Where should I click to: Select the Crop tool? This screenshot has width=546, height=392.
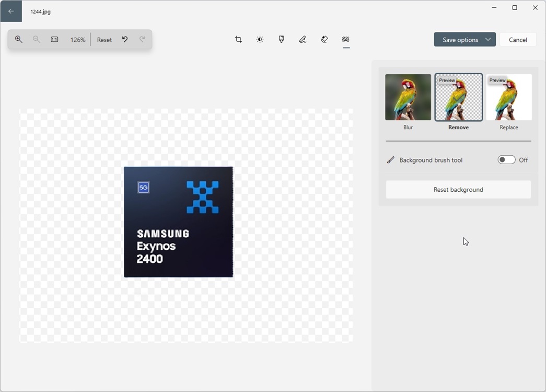tap(238, 39)
